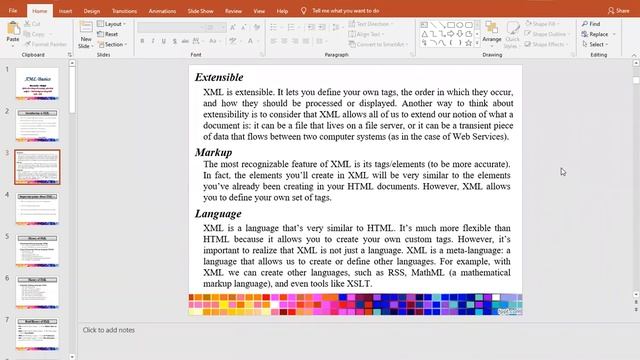
Task: Click Convert to SmartArt command
Action: (378, 44)
